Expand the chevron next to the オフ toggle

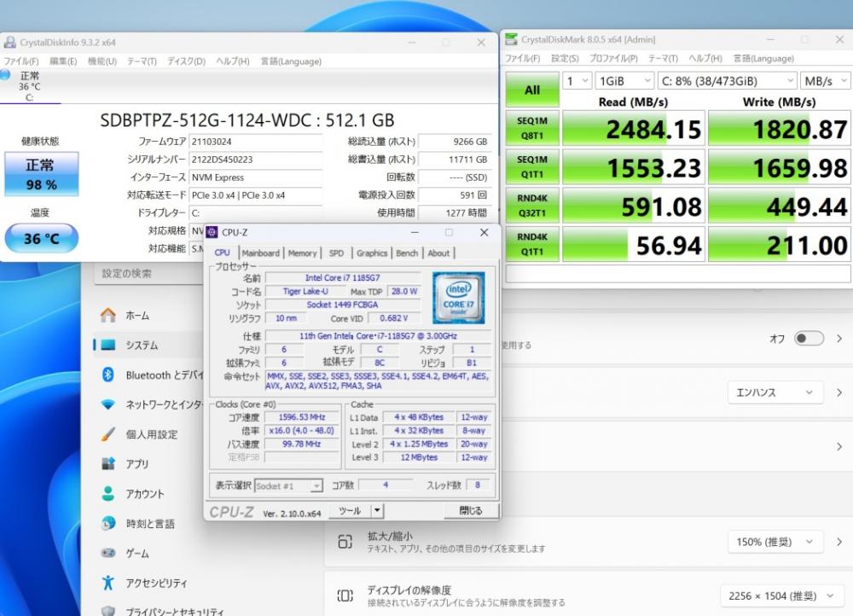point(839,339)
